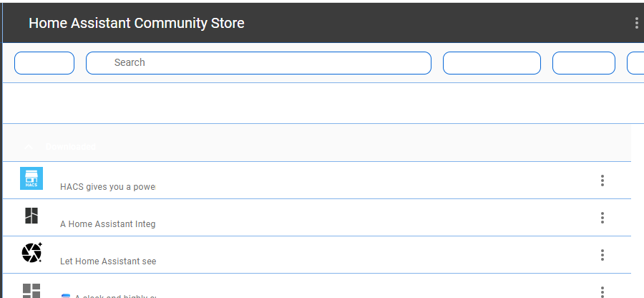
Task: Click the HACS store logo icon
Action: (x=31, y=178)
